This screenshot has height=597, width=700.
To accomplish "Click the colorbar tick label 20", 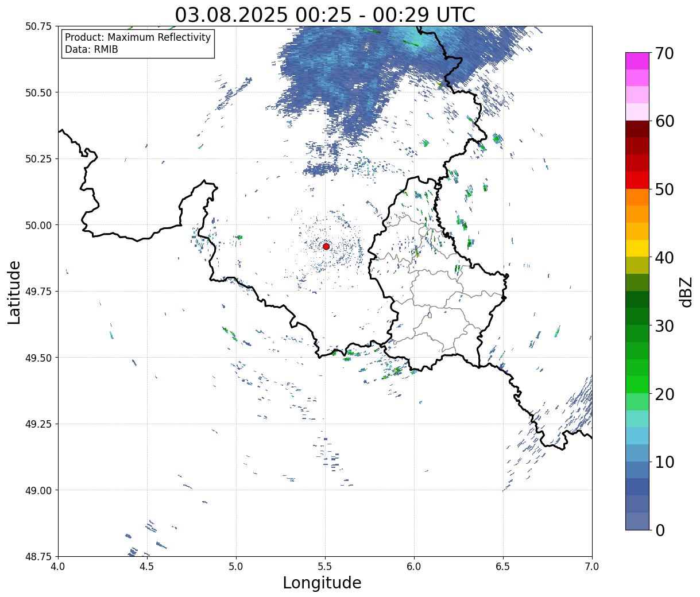I will 664,394.
